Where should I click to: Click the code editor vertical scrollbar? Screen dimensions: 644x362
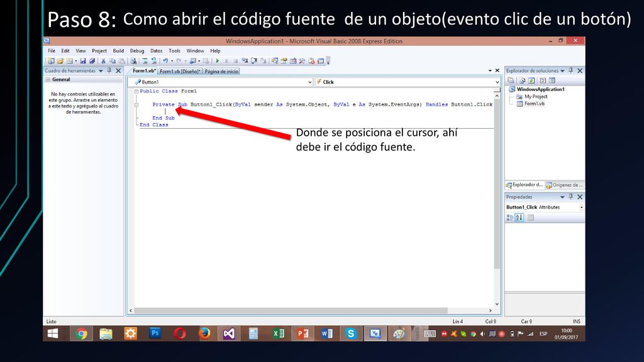[x=497, y=183]
